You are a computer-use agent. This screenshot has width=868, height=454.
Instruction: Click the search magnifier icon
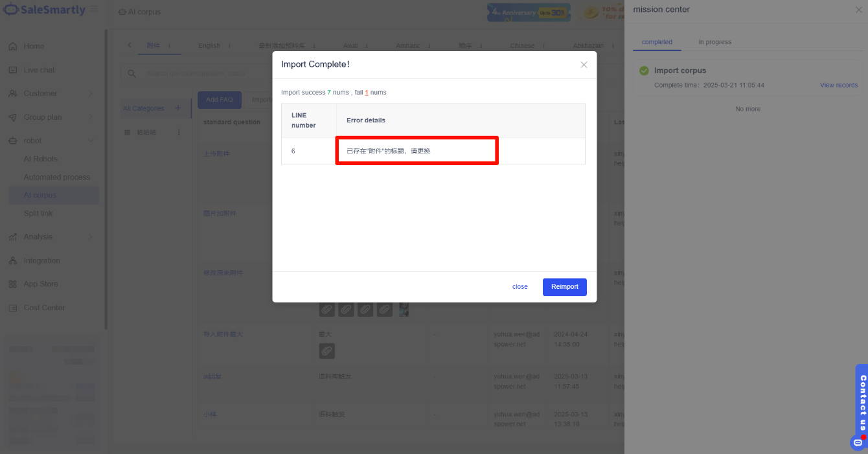click(132, 74)
